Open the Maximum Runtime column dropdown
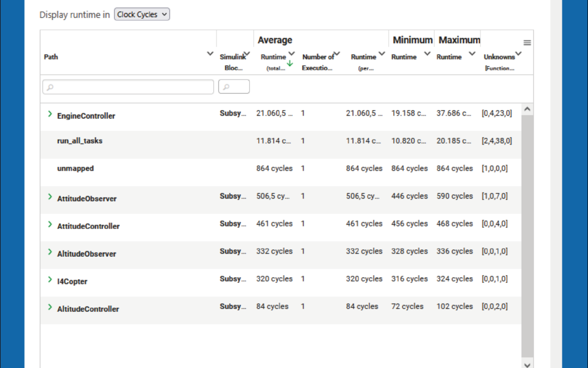Screen dimensions: 588x368 (473, 54)
